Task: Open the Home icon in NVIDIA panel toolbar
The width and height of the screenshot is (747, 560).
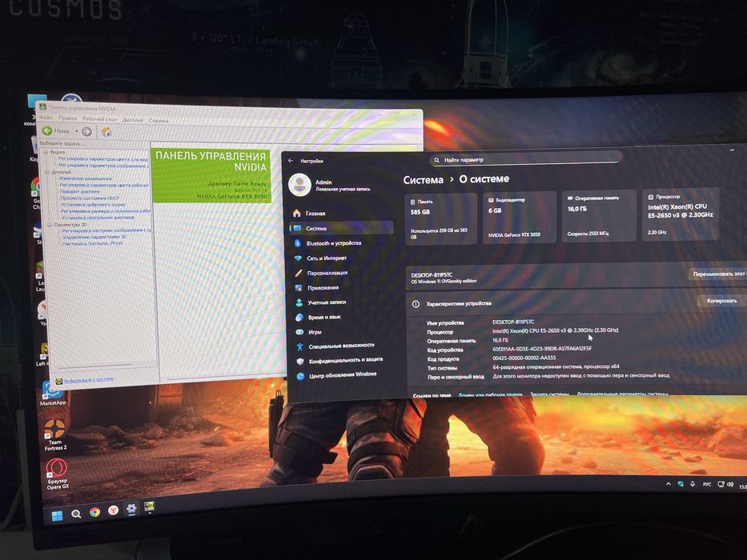Action: point(106,132)
